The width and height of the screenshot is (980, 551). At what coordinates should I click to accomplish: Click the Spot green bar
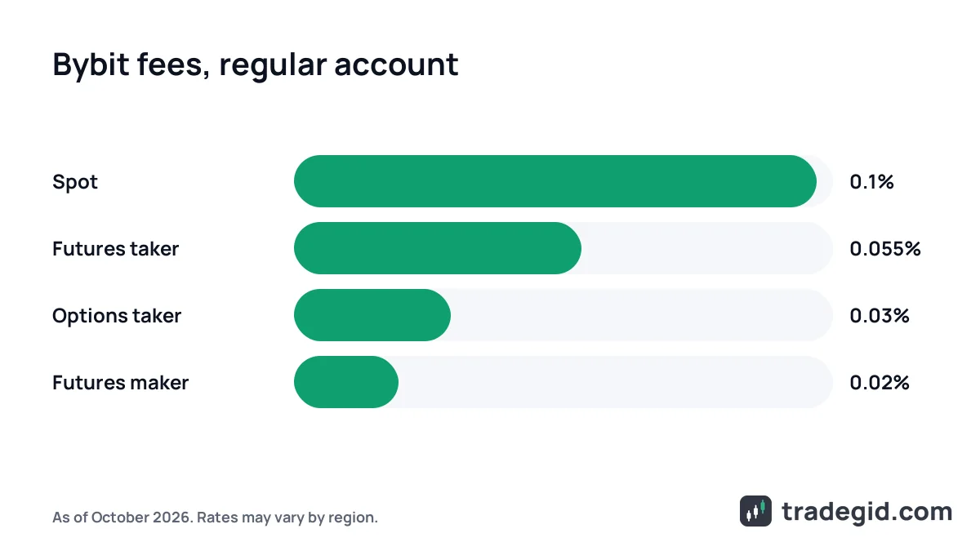(555, 181)
